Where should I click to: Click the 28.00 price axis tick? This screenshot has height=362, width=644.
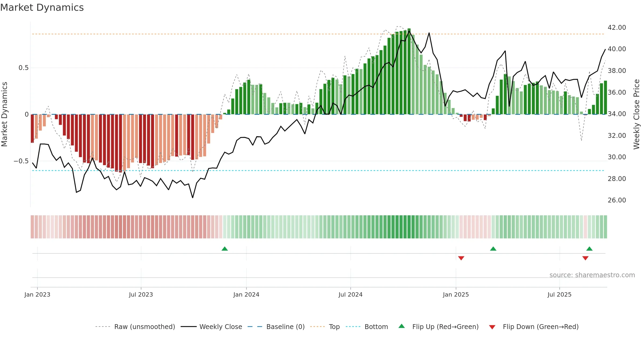[617, 179]
